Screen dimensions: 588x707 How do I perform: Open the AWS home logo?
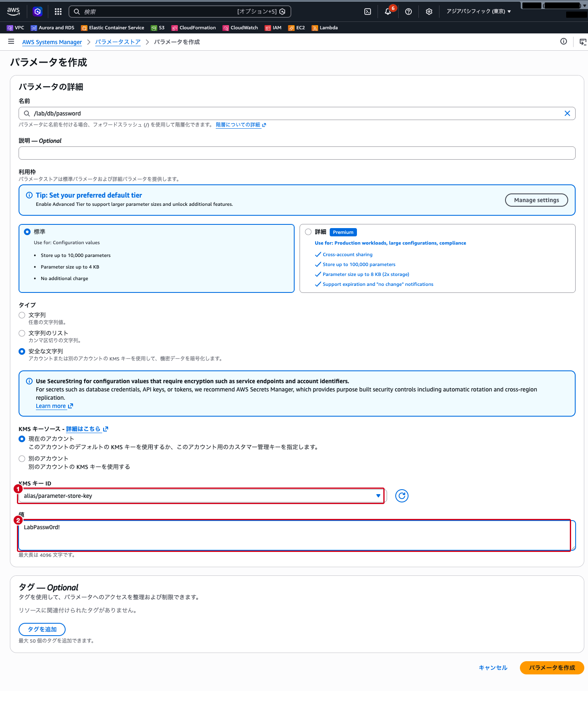point(13,12)
